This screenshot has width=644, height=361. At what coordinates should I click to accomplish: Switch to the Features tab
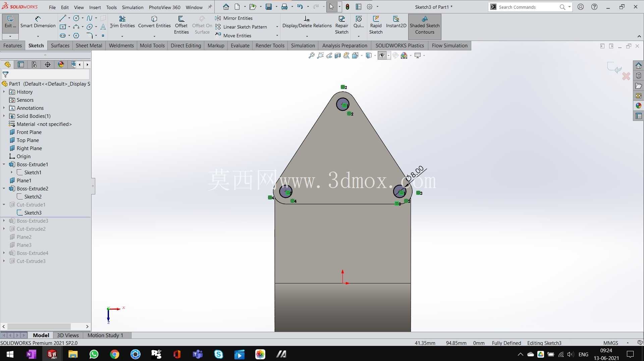[x=13, y=46]
